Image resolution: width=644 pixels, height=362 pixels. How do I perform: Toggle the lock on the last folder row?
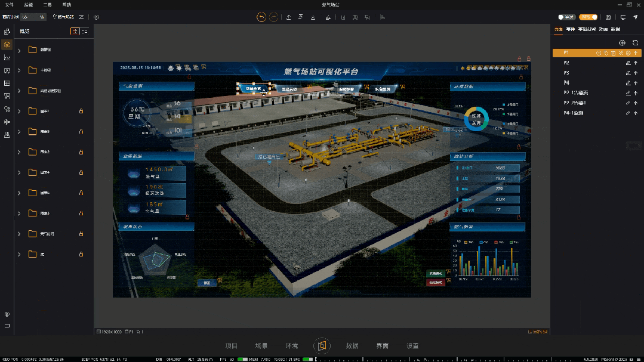81,255
